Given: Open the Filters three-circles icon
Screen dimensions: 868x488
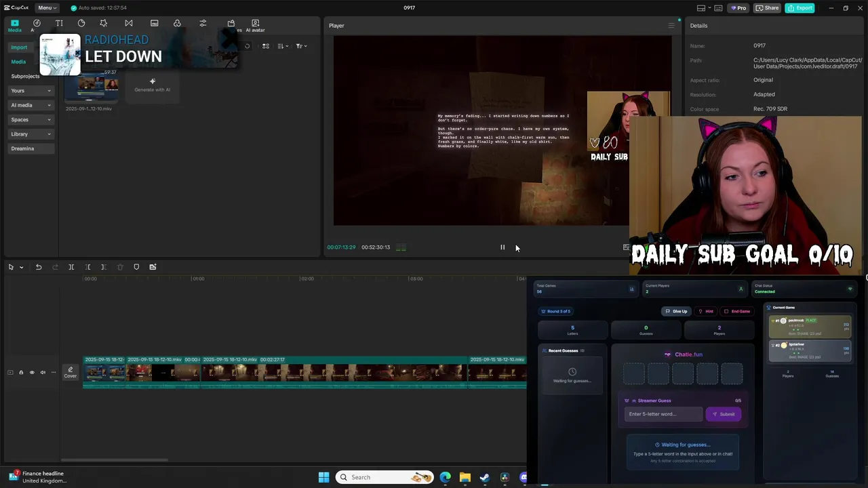Looking at the screenshot, I should (x=177, y=23).
